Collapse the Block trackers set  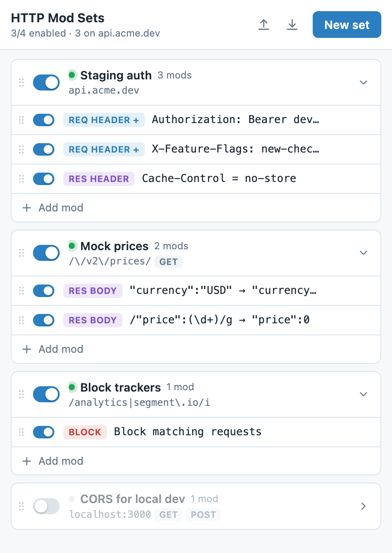pyautogui.click(x=363, y=394)
